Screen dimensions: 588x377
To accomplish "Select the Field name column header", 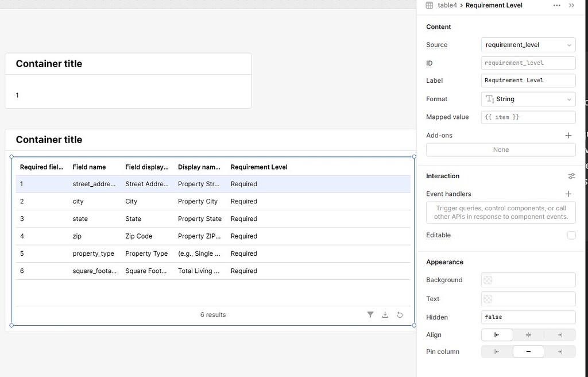I will point(88,167).
